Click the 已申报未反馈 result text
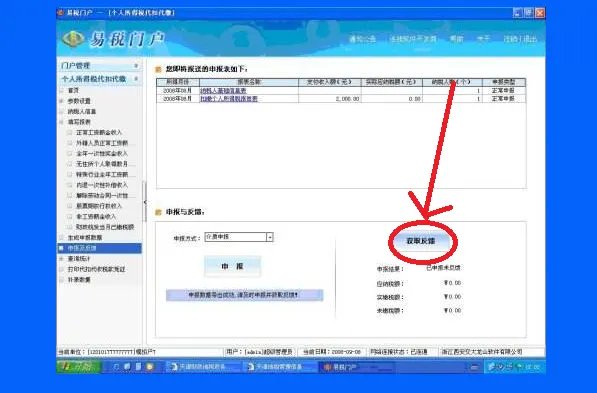 tap(443, 268)
